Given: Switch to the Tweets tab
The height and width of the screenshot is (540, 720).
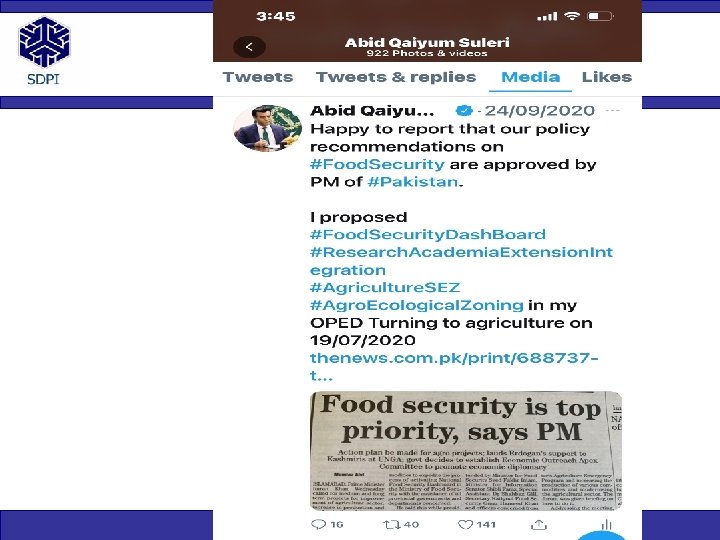Looking at the screenshot, I should point(258,77).
